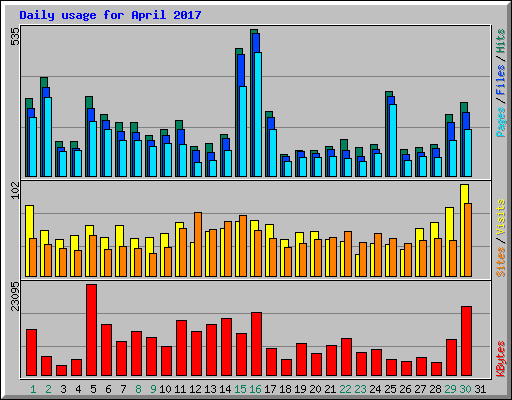
Task: Click day label 25 on the axis
Action: [x=390, y=389]
